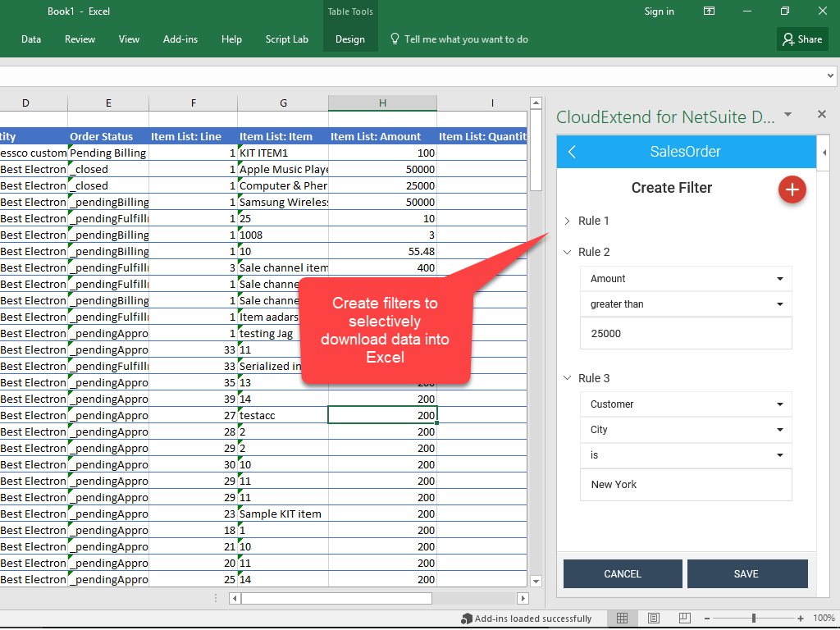Click the Share person icon
Image resolution: width=840 pixels, height=630 pixels.
tap(788, 39)
